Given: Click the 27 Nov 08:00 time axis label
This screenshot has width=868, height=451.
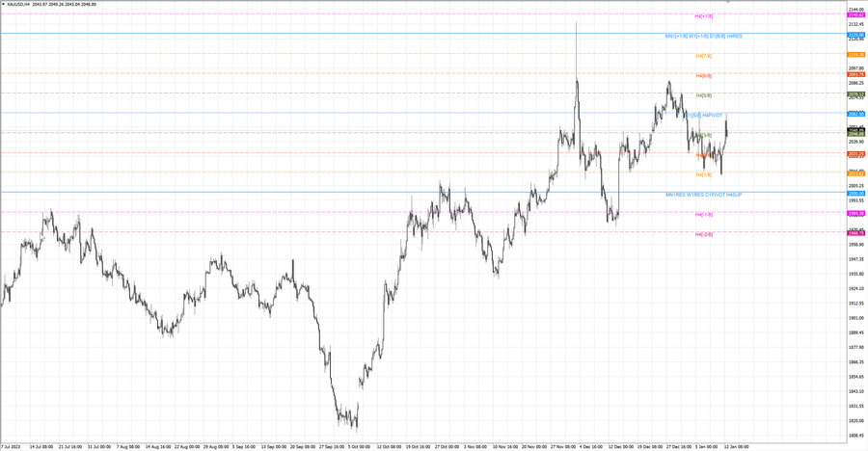Looking at the screenshot, I should pyautogui.click(x=562, y=446).
